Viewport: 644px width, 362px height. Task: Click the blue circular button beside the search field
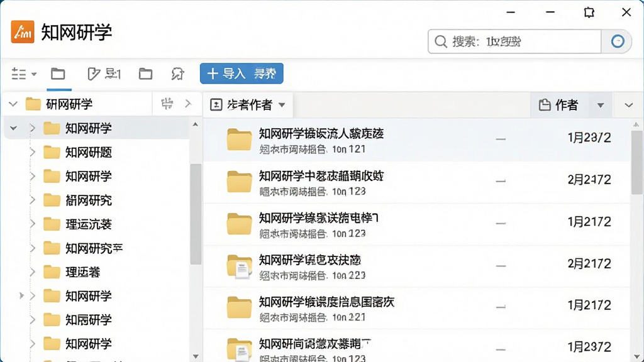point(618,41)
